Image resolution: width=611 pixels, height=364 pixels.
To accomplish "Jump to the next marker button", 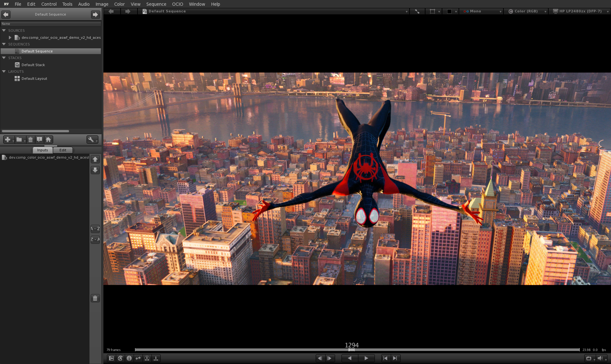I will (x=395, y=358).
